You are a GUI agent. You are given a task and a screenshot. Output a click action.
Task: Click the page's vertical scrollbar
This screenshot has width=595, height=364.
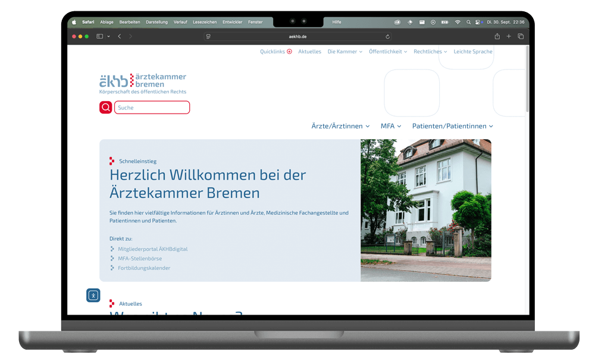tap(527, 80)
